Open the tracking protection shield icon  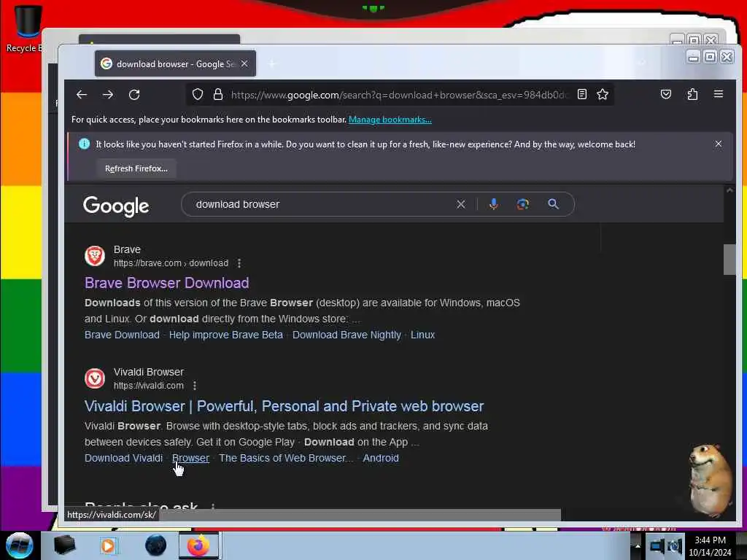click(198, 94)
